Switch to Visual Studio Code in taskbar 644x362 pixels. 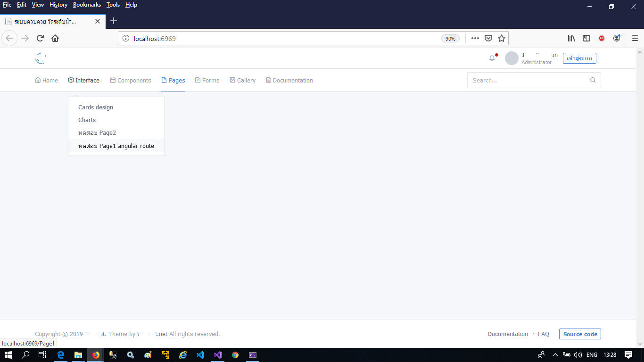[200, 355]
